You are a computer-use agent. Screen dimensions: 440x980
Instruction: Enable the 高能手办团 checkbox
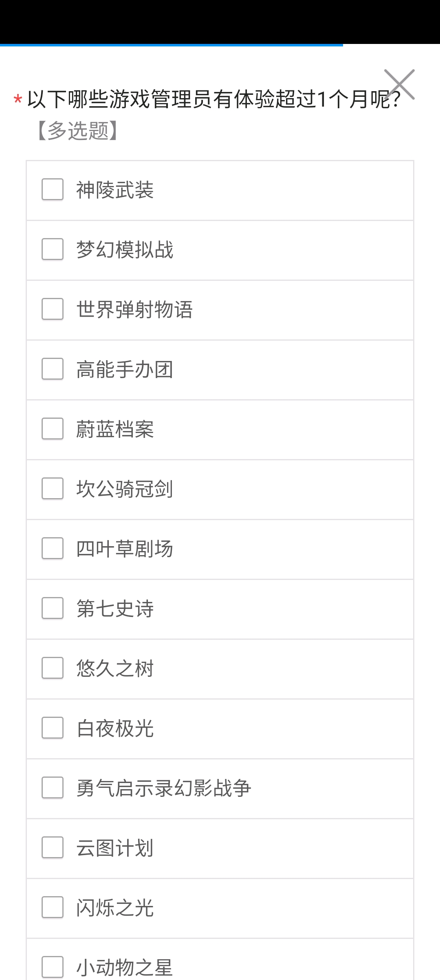pyautogui.click(x=53, y=369)
